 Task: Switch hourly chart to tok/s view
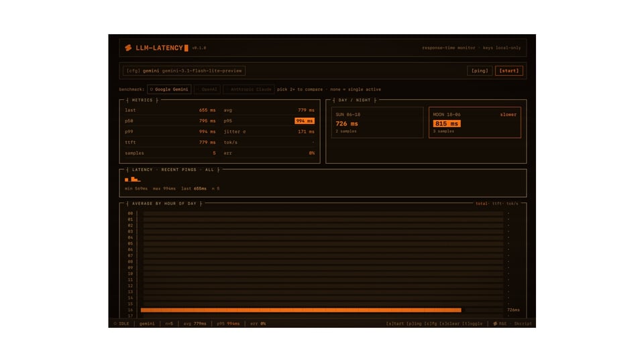[x=512, y=204]
